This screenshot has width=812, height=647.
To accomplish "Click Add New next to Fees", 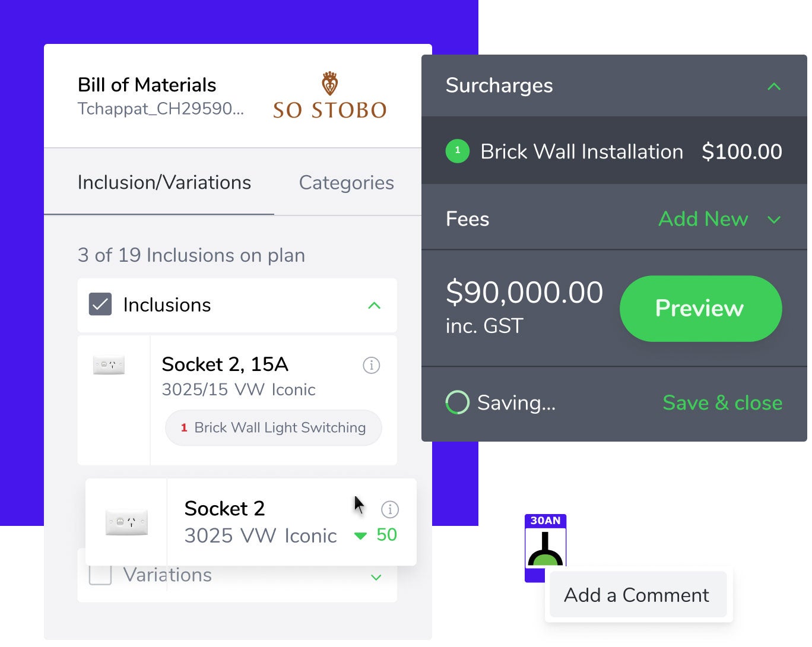I will click(x=703, y=219).
